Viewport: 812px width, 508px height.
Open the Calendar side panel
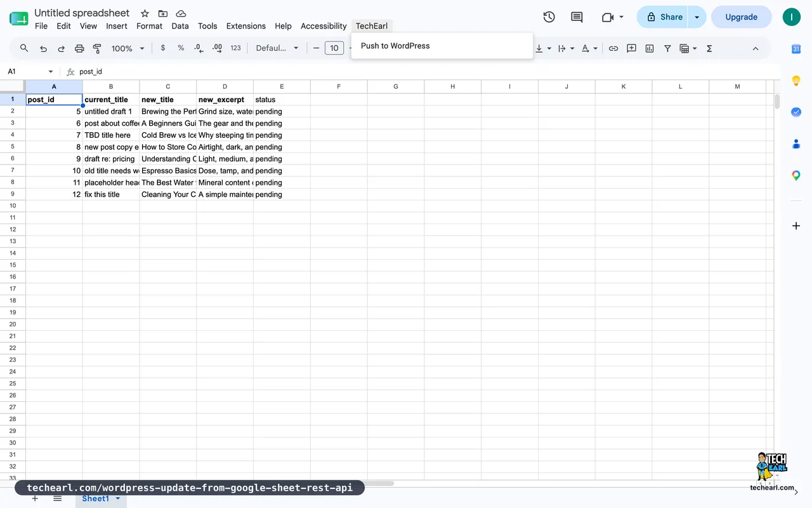point(796,49)
